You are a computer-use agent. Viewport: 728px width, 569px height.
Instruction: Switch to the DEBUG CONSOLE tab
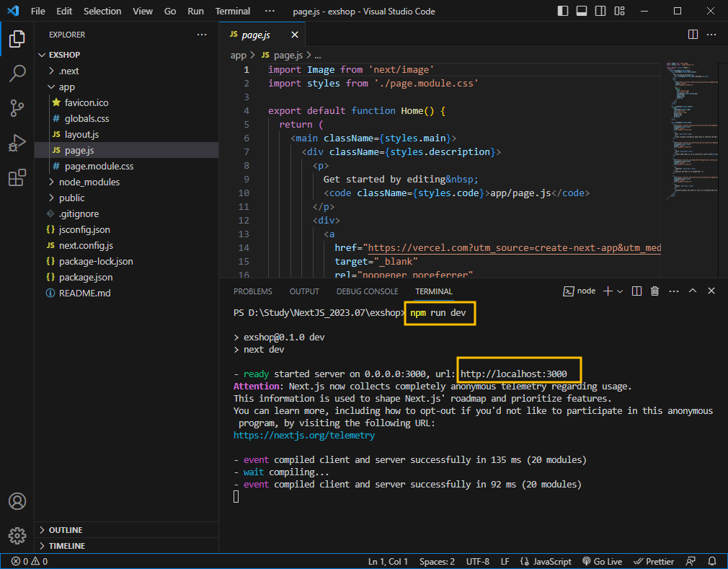click(368, 291)
